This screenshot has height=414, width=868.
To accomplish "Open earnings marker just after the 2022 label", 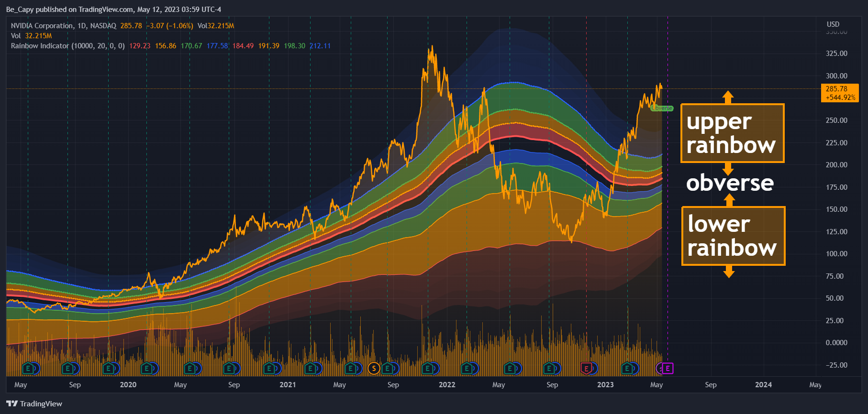I will coord(467,369).
